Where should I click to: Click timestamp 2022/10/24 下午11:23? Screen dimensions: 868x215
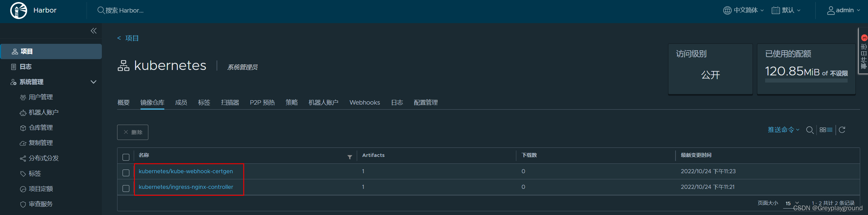(x=708, y=171)
